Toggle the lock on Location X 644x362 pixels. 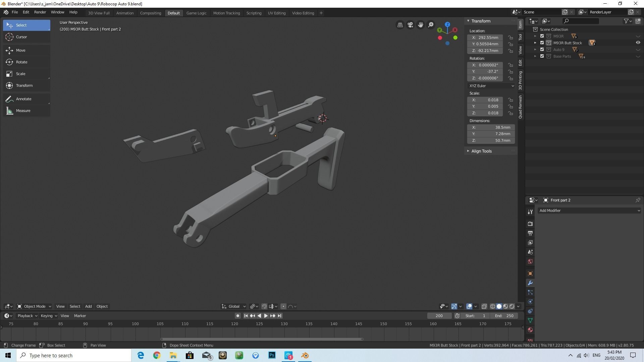(x=510, y=38)
